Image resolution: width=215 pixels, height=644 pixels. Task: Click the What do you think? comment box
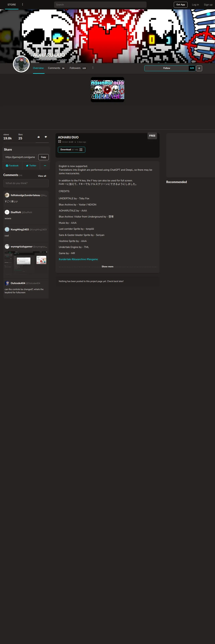[x=26, y=183]
